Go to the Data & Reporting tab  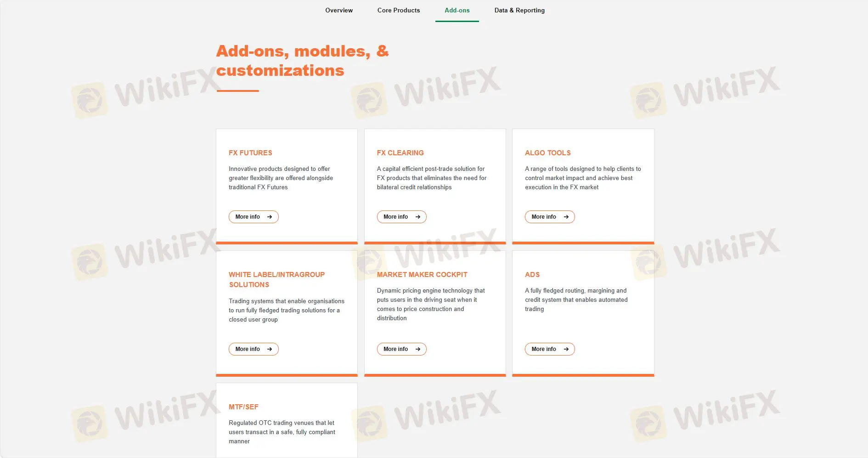tap(519, 10)
